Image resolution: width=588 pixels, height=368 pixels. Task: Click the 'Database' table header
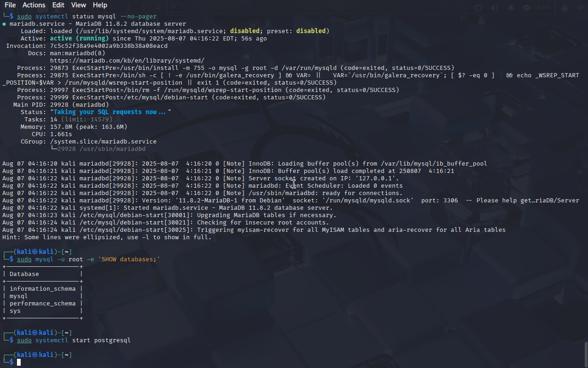[24, 274]
